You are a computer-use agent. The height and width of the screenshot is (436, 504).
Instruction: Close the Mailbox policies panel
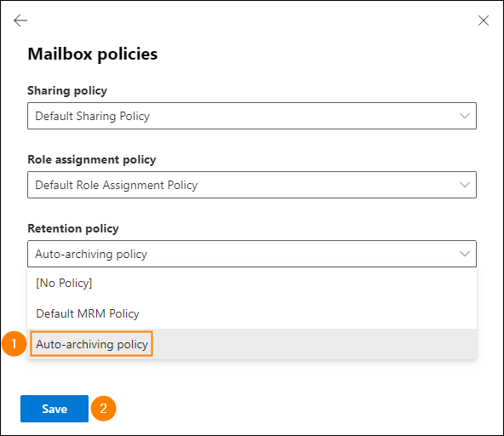483,20
